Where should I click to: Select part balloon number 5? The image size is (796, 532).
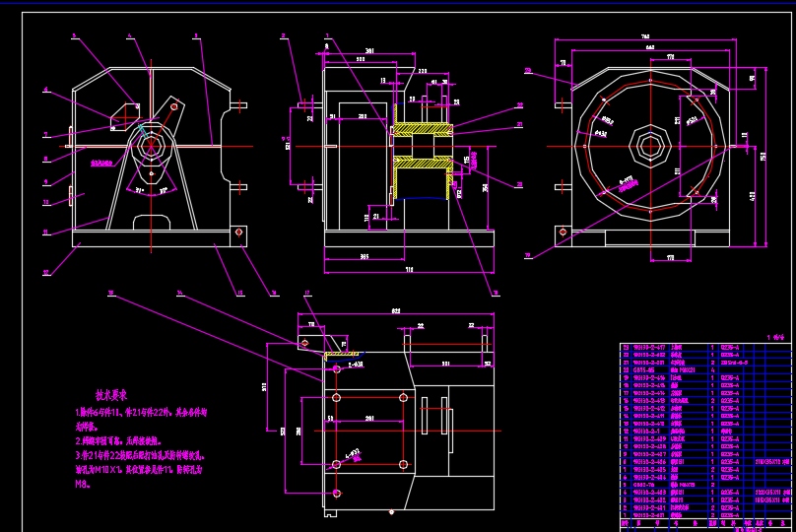click(73, 36)
